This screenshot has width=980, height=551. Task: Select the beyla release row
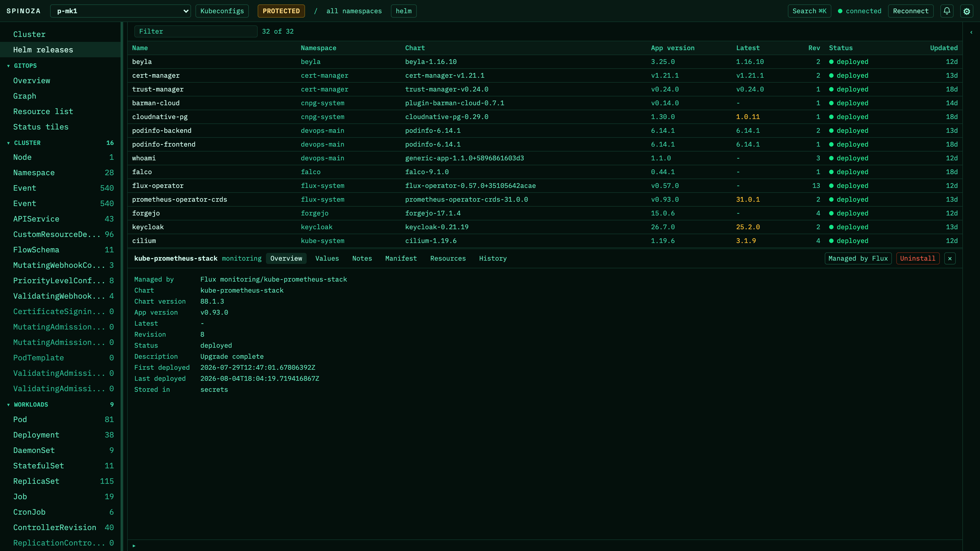click(545, 62)
